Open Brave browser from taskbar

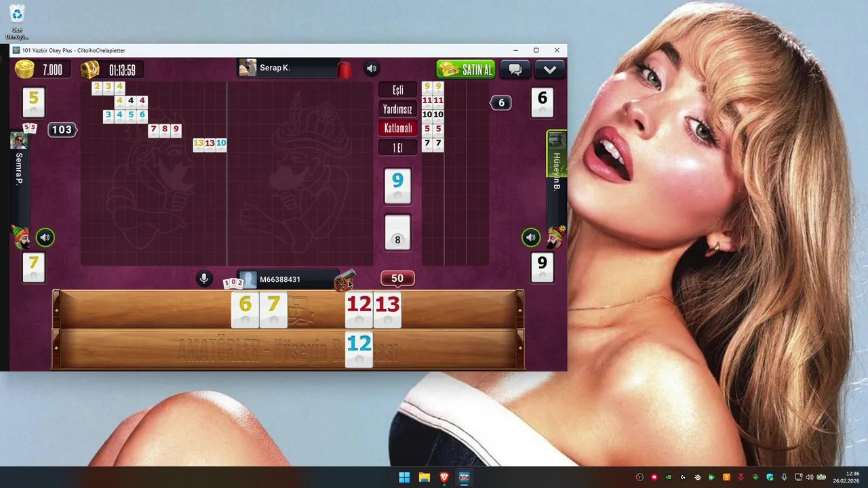[443, 477]
